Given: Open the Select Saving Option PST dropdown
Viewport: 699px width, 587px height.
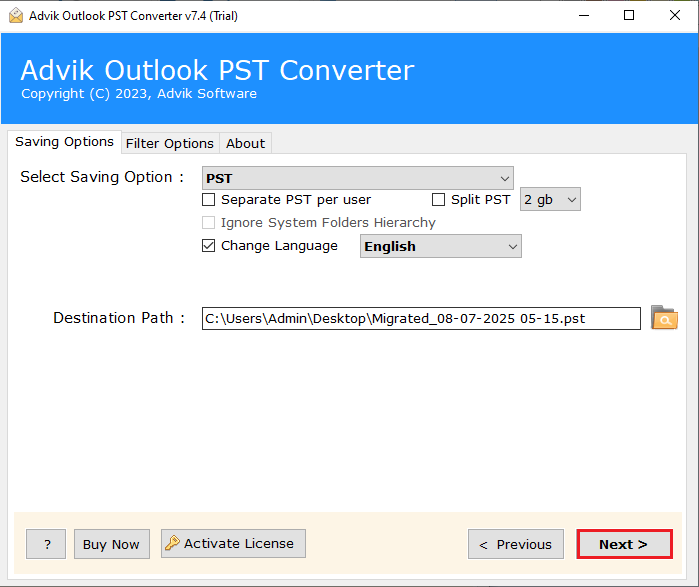Looking at the screenshot, I should [x=358, y=178].
